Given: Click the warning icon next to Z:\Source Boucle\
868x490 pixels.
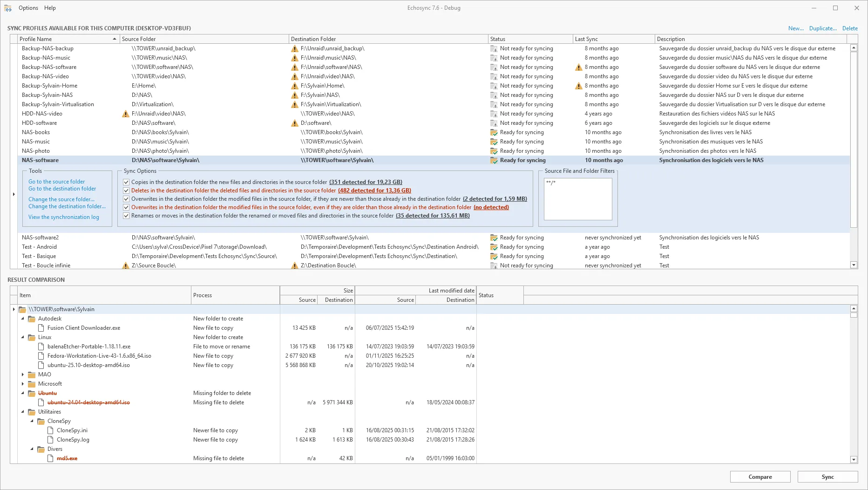Looking at the screenshot, I should coord(125,265).
